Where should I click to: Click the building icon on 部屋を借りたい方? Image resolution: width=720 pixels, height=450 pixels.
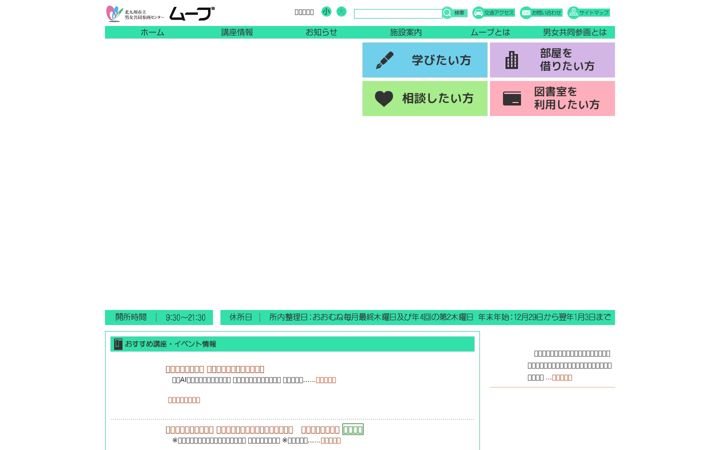[512, 60]
